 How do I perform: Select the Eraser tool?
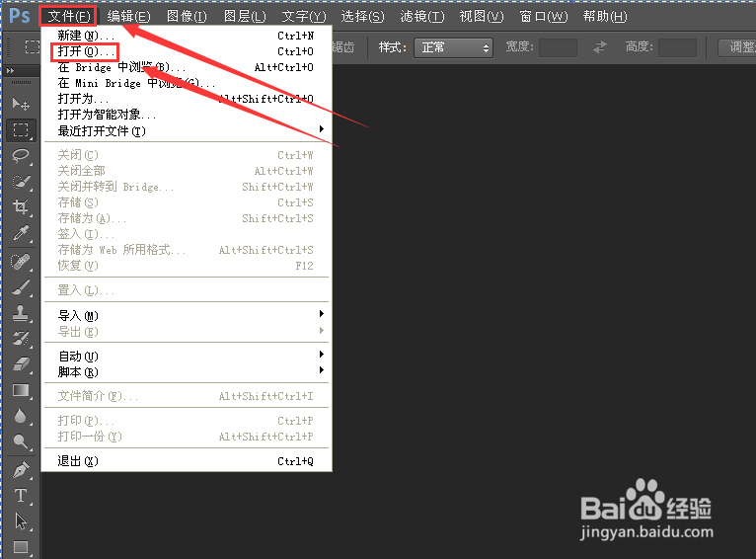click(x=21, y=364)
